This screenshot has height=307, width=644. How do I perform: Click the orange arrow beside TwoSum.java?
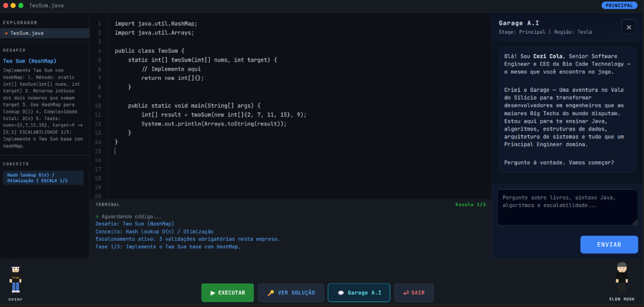coord(7,33)
